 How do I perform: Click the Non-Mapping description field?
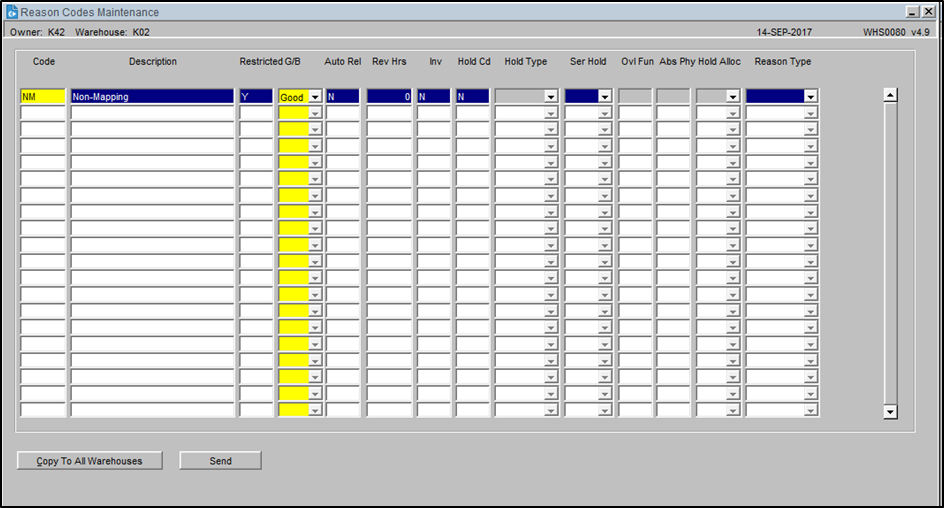(x=152, y=96)
